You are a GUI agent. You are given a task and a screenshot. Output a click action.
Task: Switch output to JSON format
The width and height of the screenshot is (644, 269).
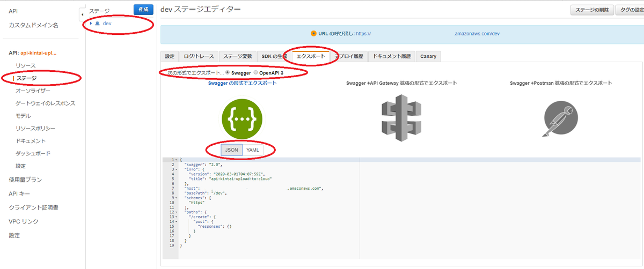[x=231, y=150]
